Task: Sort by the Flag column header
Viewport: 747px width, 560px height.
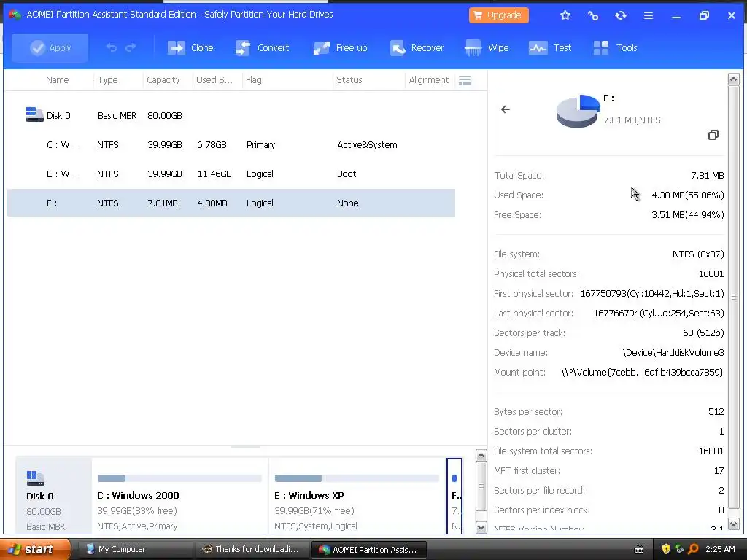Action: 253,80
